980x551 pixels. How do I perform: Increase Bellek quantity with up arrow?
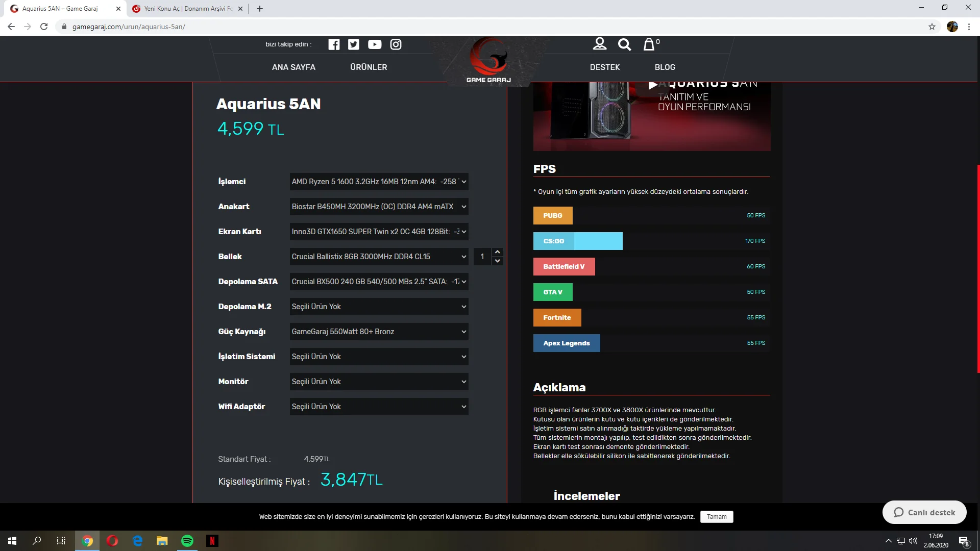tap(497, 252)
